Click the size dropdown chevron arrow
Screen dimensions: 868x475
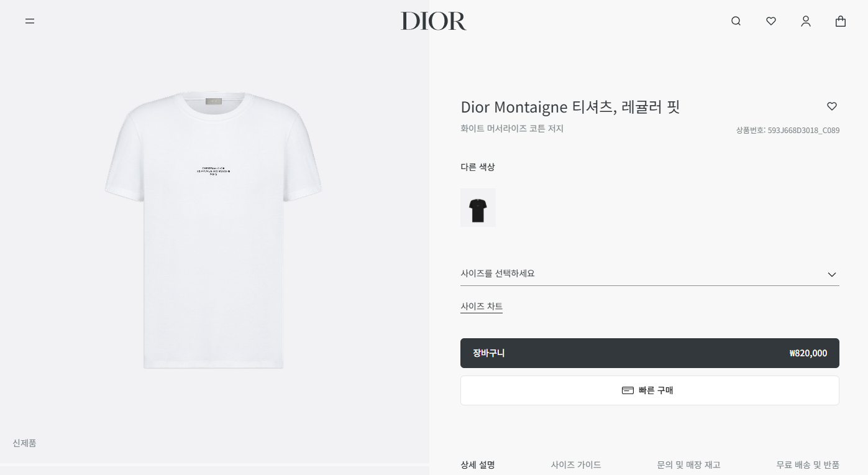832,274
